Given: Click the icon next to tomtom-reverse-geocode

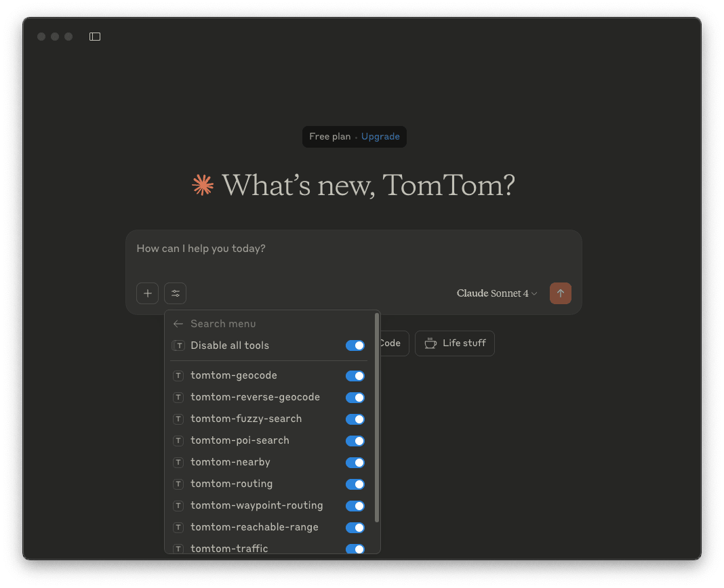Looking at the screenshot, I should point(178,398).
